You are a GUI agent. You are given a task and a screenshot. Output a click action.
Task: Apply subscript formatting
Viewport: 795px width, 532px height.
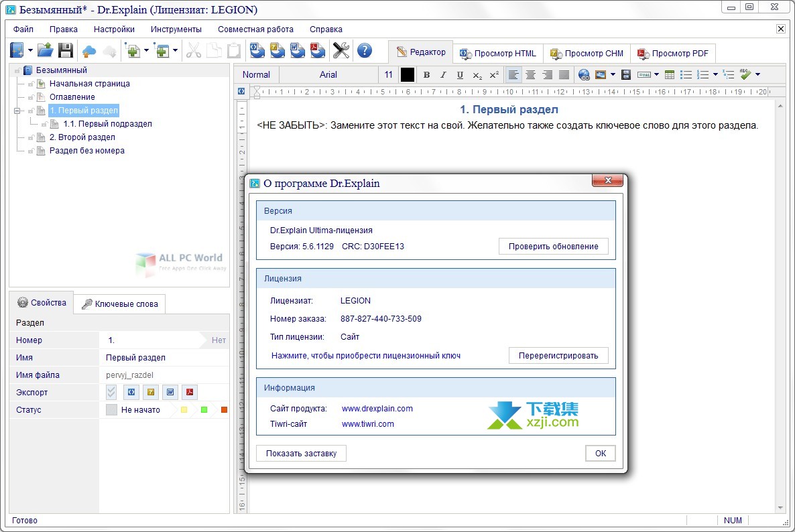tap(477, 75)
